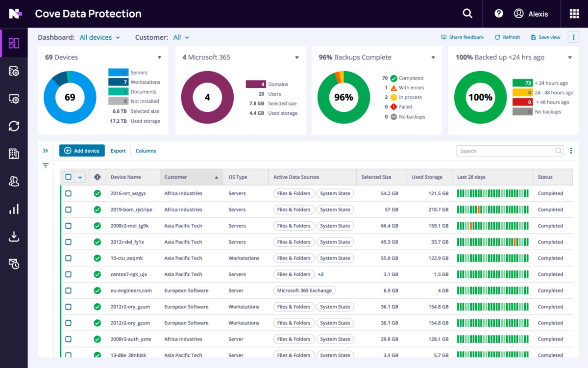Click the green check icon for 2016-nrt_wzgyz

tap(97, 193)
